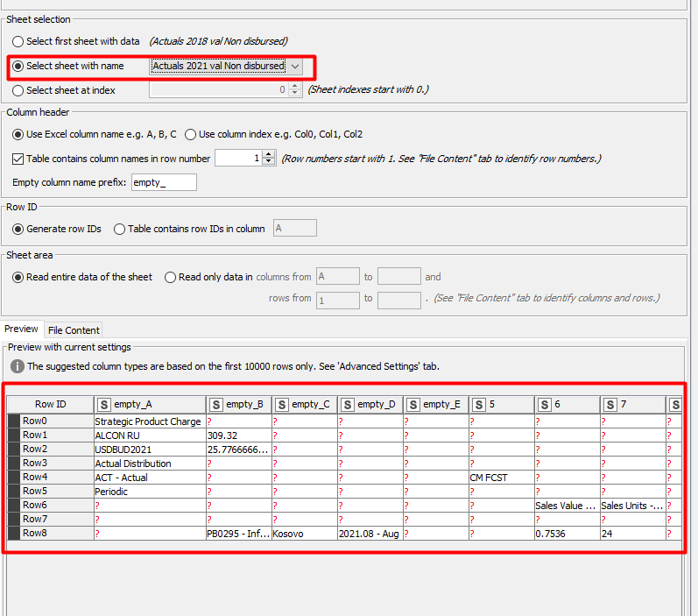Toggle 'Table contains column names in row number' checkbox
698x616 pixels.
[x=18, y=159]
